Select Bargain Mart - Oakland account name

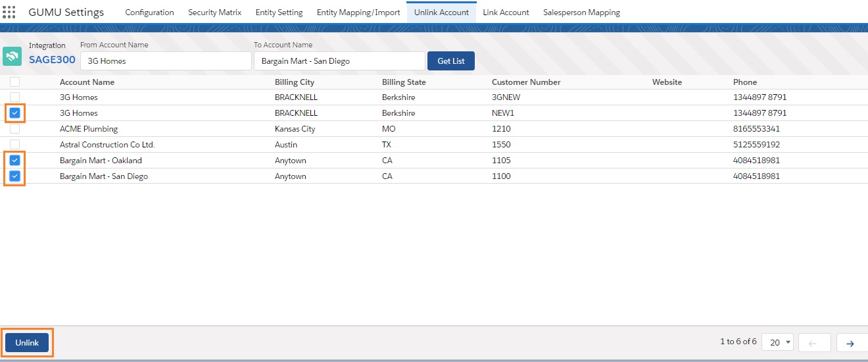101,161
